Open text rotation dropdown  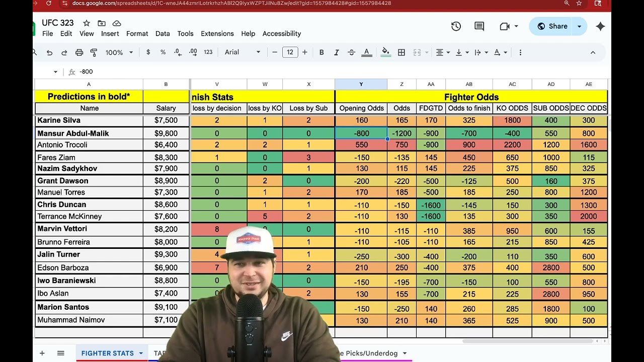[x=500, y=52]
